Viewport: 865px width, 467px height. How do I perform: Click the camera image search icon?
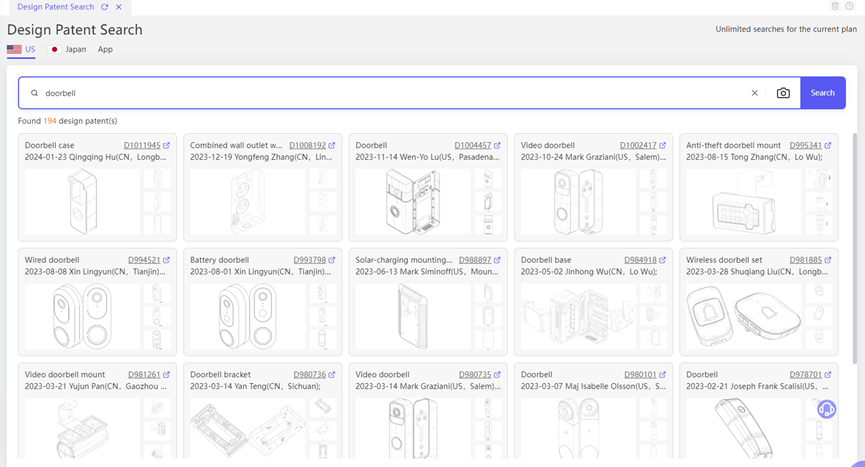pyautogui.click(x=783, y=93)
